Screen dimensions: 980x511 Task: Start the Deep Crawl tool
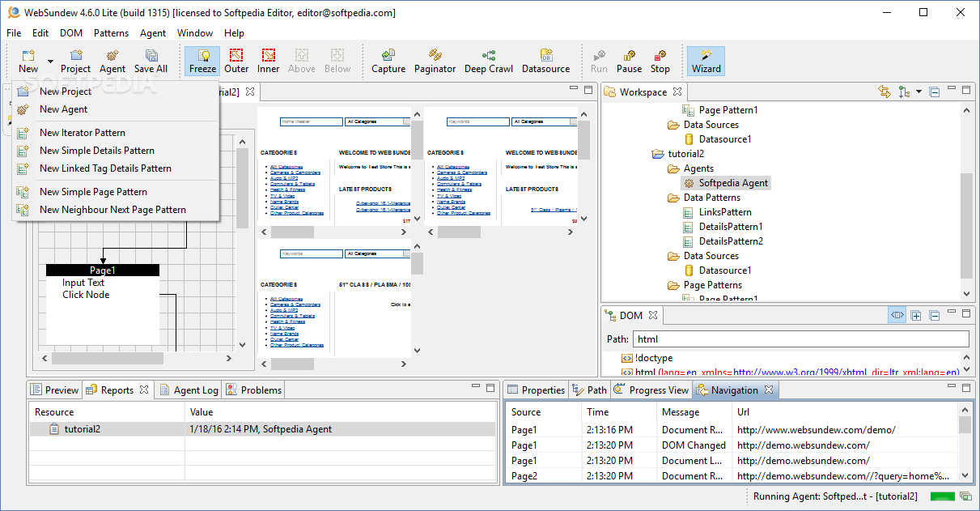[489, 61]
